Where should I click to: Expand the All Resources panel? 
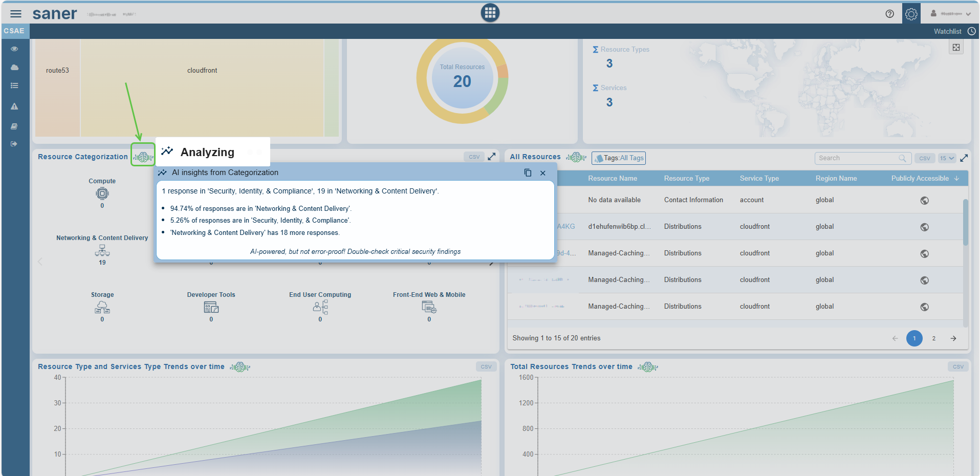(x=964, y=158)
